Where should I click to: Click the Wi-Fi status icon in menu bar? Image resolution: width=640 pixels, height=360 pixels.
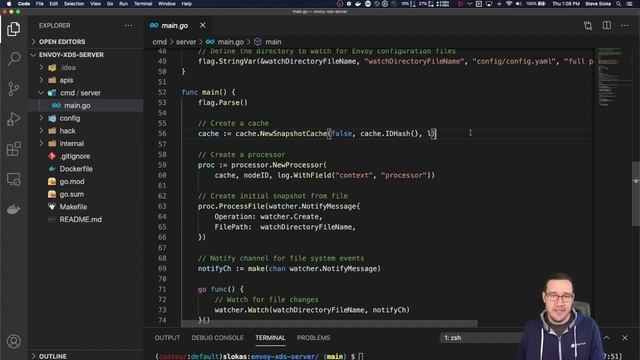tap(509, 4)
